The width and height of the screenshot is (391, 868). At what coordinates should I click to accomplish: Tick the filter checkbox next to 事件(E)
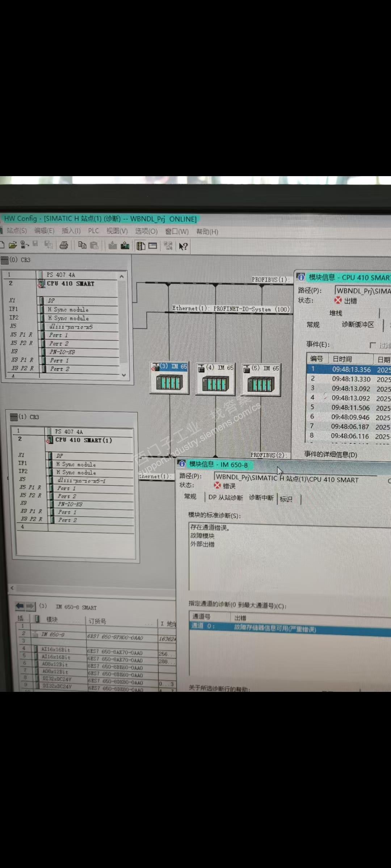(x=373, y=345)
